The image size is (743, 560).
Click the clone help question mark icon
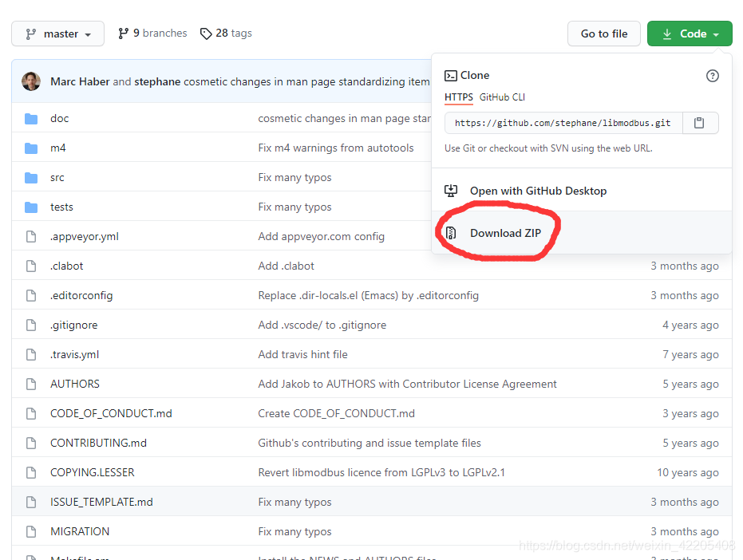pyautogui.click(x=712, y=76)
